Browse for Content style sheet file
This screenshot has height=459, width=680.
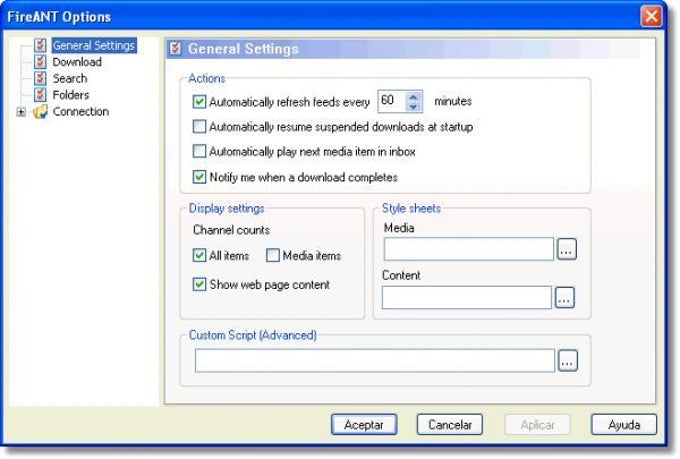tap(564, 298)
